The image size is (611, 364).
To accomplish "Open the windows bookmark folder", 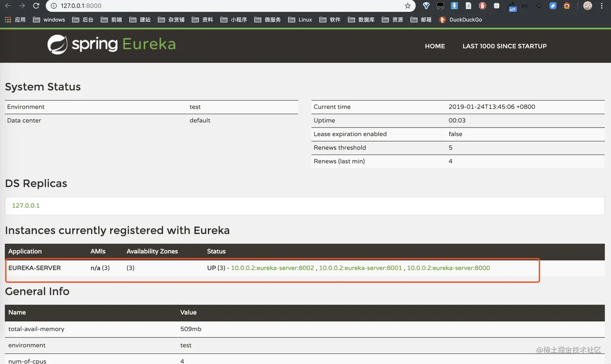I will (49, 19).
